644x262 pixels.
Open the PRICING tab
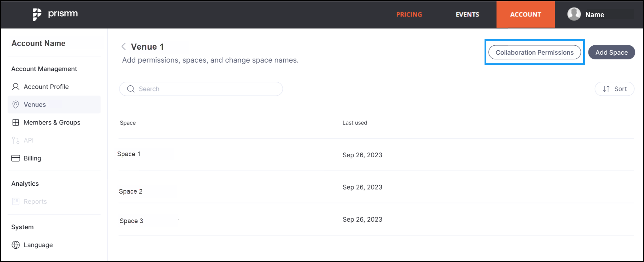click(x=409, y=15)
